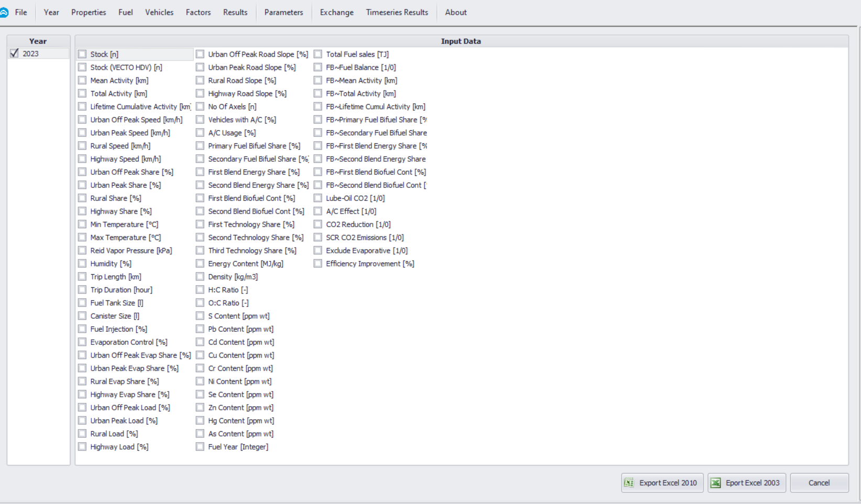Click the Cancel button

click(x=819, y=483)
